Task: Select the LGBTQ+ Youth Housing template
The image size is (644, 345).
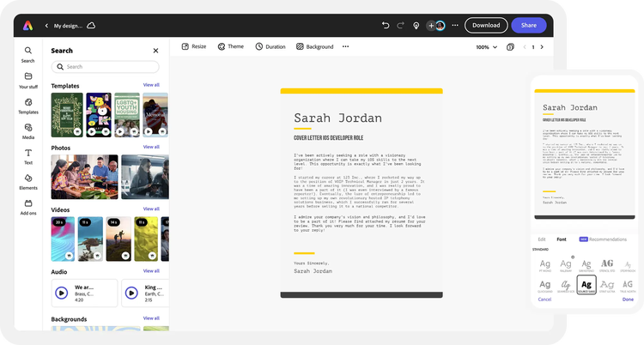Action: pos(127,115)
